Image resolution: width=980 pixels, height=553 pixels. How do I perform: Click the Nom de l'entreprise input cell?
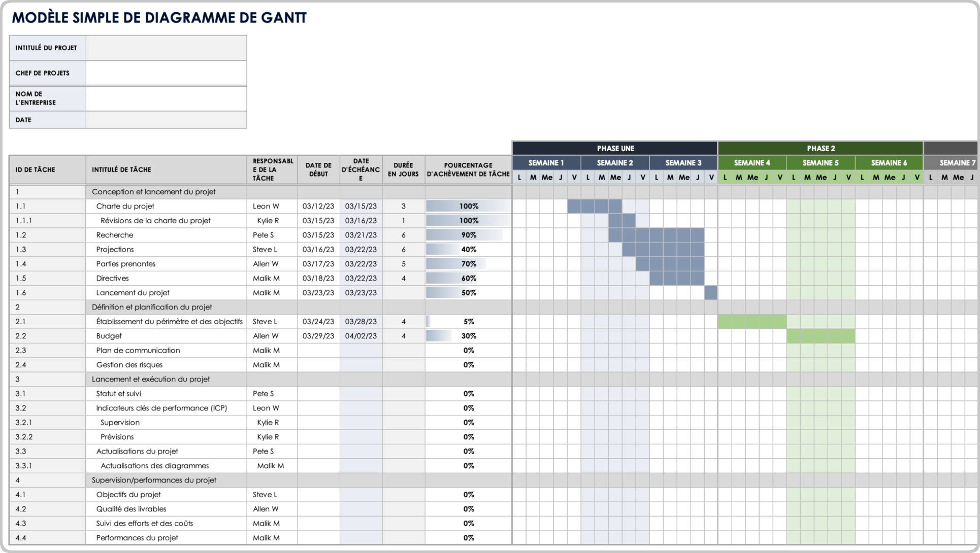point(166,98)
